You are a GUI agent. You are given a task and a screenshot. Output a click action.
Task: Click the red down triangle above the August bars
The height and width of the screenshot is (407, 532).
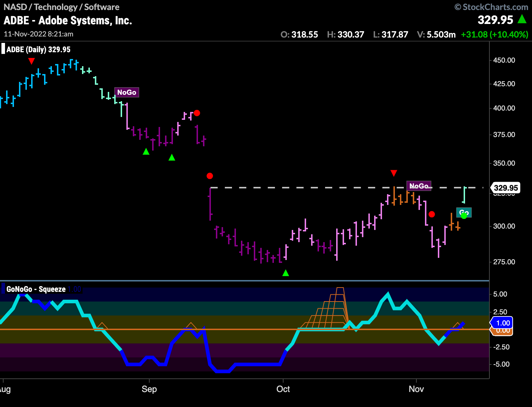(x=32, y=61)
